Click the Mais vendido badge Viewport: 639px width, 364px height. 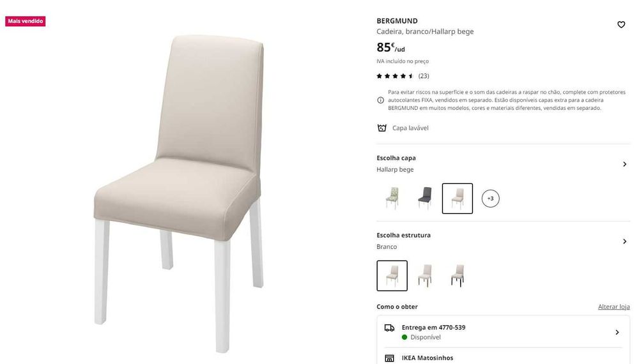(x=26, y=21)
